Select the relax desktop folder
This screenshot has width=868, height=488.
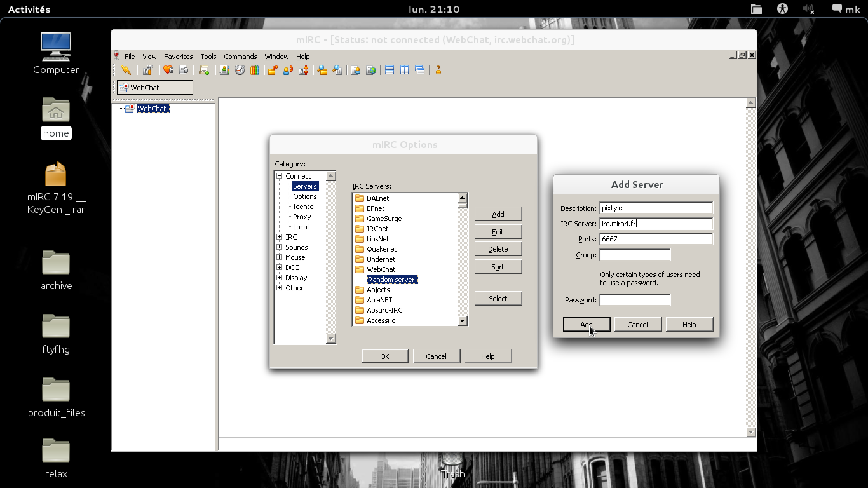(x=56, y=459)
